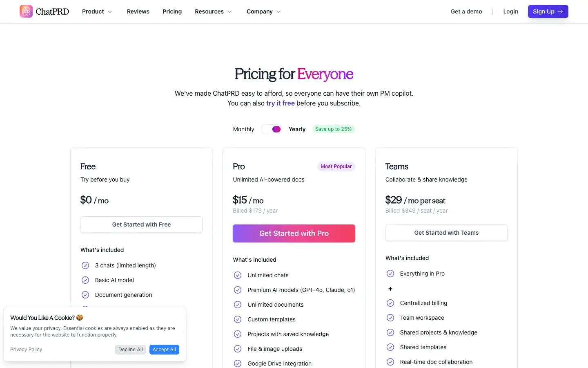Image resolution: width=588 pixels, height=368 pixels.
Task: Click the Sign Up button
Action: pyautogui.click(x=548, y=11)
